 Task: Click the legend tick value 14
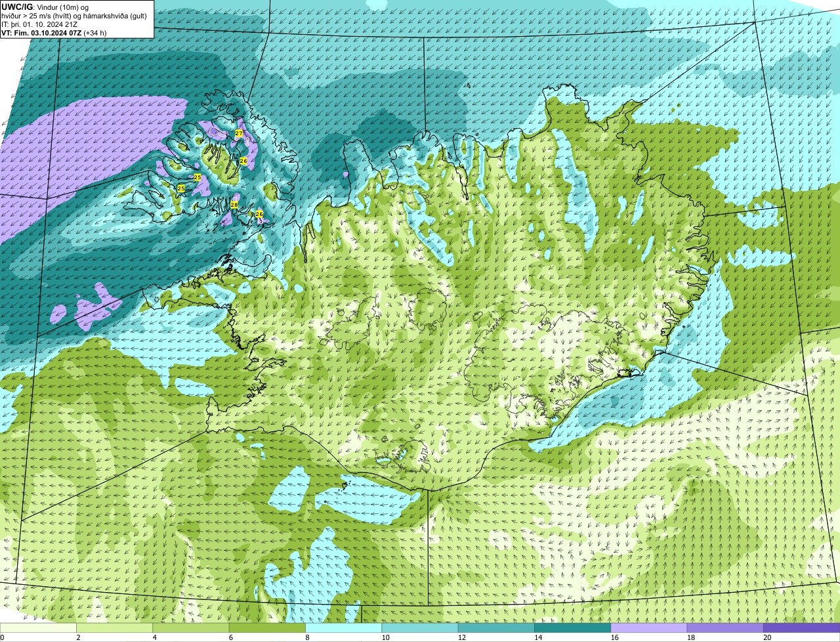(x=538, y=637)
